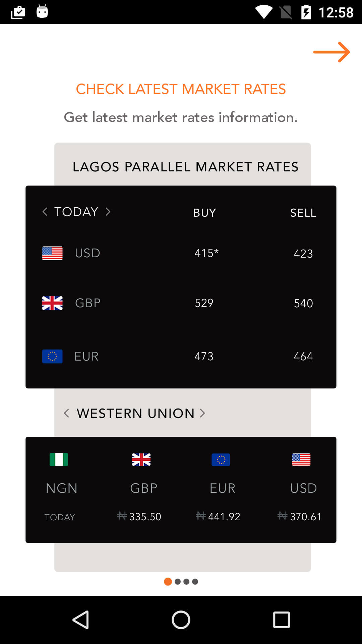The image size is (362, 644).
Task: Tap the UK flag in Western Union panel
Action: tap(141, 460)
